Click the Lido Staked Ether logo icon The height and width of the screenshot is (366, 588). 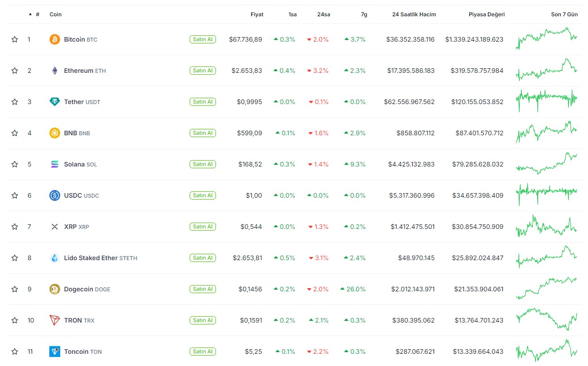pos(54,258)
